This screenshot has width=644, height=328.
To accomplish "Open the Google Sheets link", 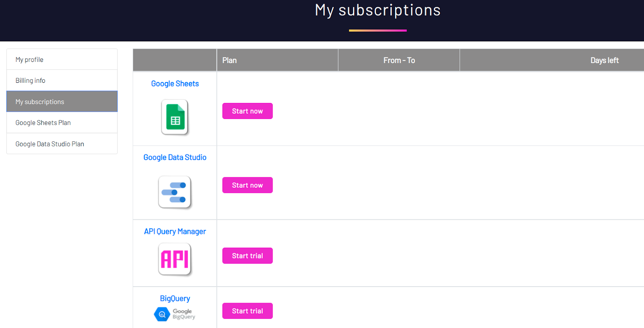I will pos(175,84).
